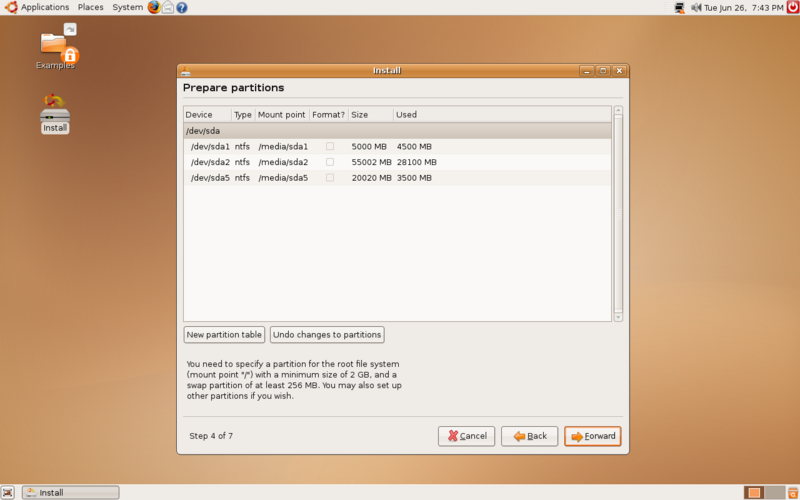Open the trash icon in bottom panel
This screenshot has height=500, width=800.
point(793,492)
